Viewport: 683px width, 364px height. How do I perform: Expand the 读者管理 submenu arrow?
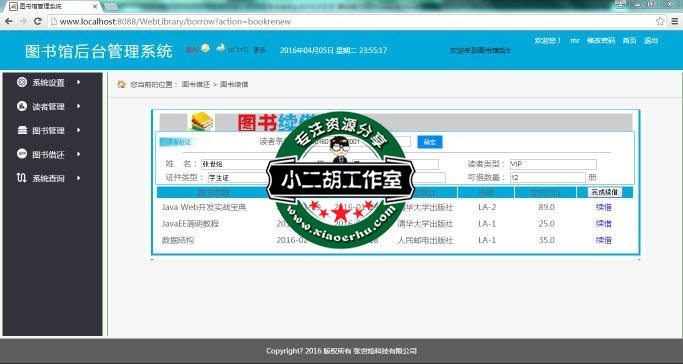point(78,106)
